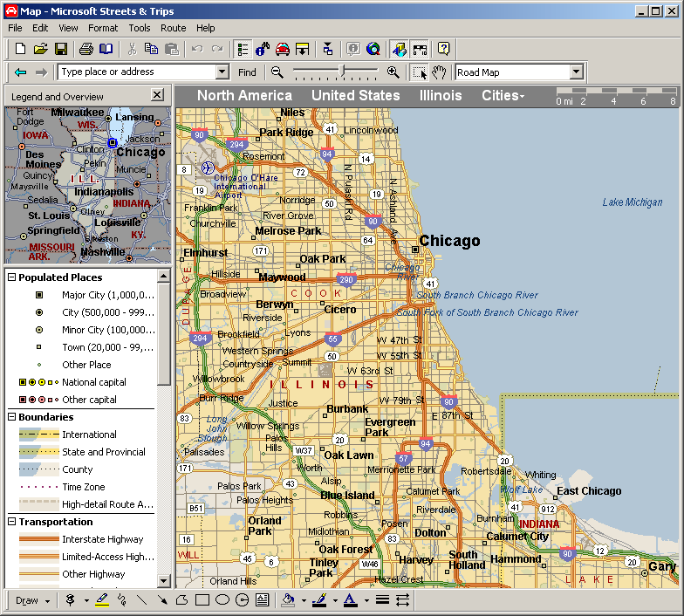Open the address box dropdown arrow
Screen dimensions: 684x616
(222, 72)
